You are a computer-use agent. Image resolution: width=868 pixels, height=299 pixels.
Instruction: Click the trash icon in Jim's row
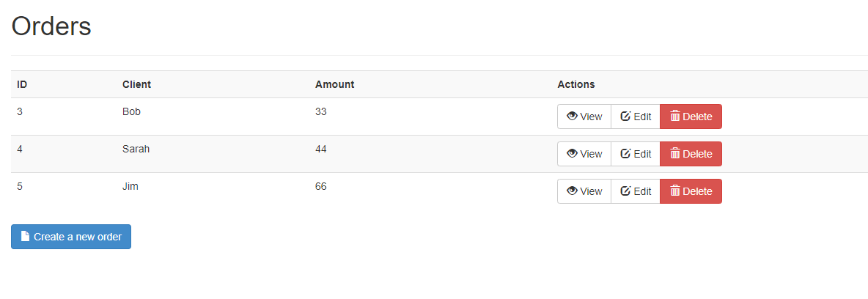click(675, 191)
